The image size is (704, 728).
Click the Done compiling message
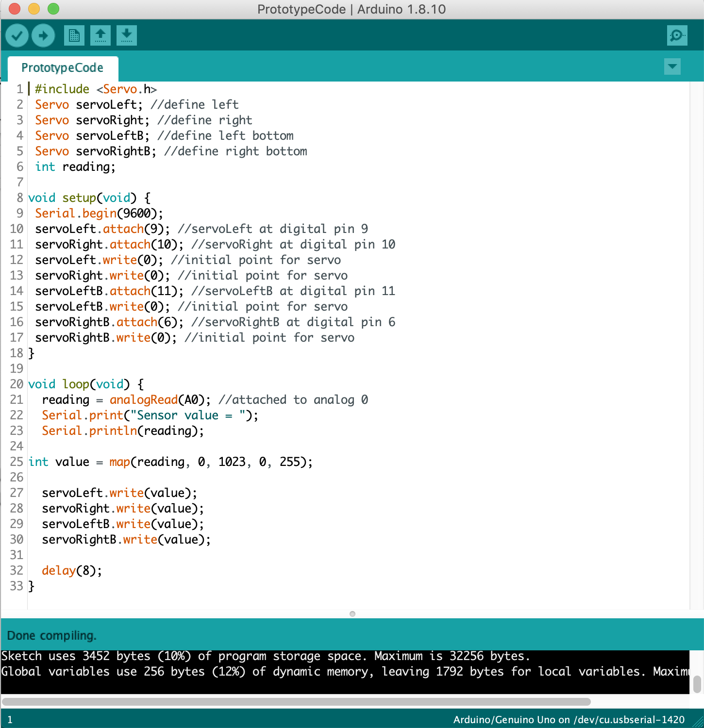52,635
